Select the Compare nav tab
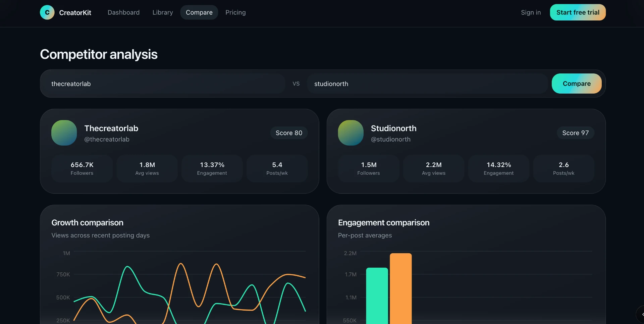The image size is (644, 324). click(199, 12)
